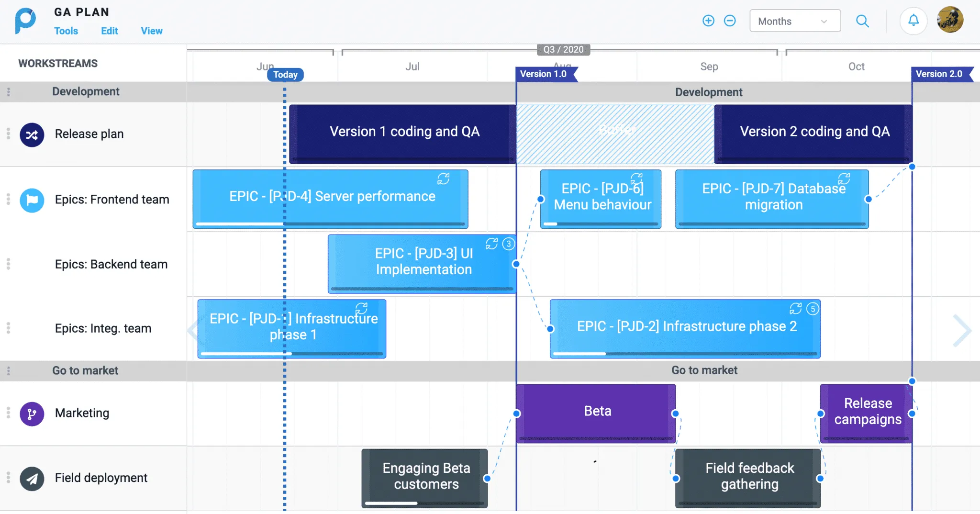The width and height of the screenshot is (980, 514).
Task: Open the user profile avatar
Action: (950, 20)
